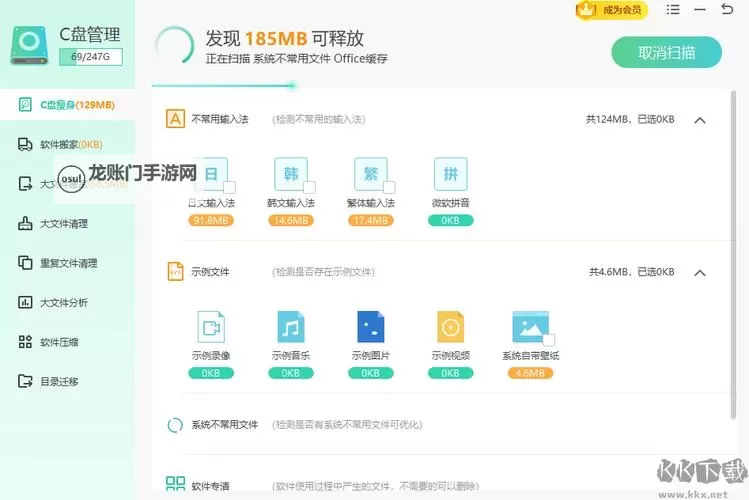
Task: Check the 繁体输入法 checkbox
Action: pyautogui.click(x=389, y=187)
